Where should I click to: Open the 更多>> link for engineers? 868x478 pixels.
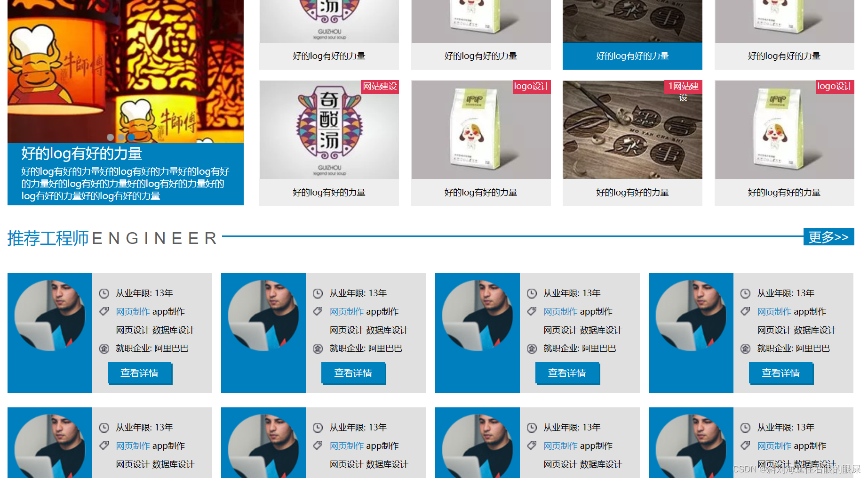pos(828,237)
